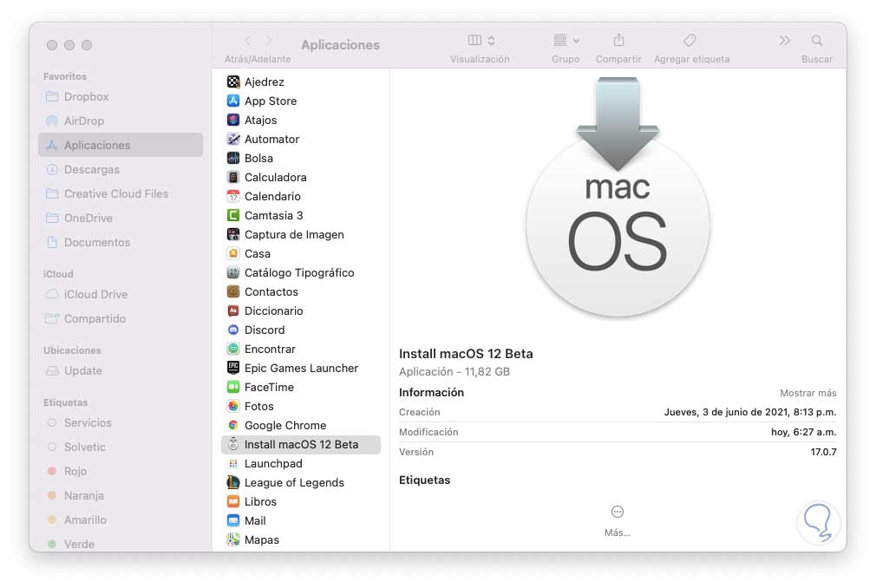876x588 pixels.
Task: Click the Google Chrome icon
Action: coord(233,425)
